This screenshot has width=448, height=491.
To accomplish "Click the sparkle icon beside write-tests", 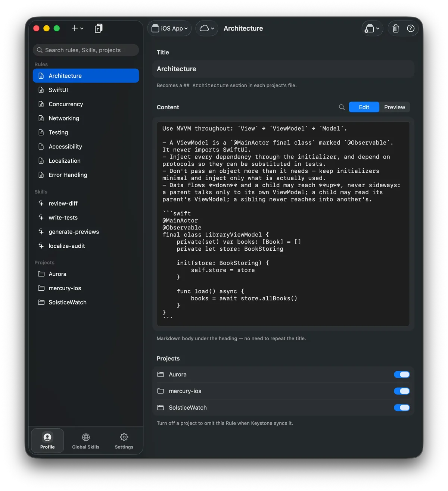I will click(x=41, y=218).
